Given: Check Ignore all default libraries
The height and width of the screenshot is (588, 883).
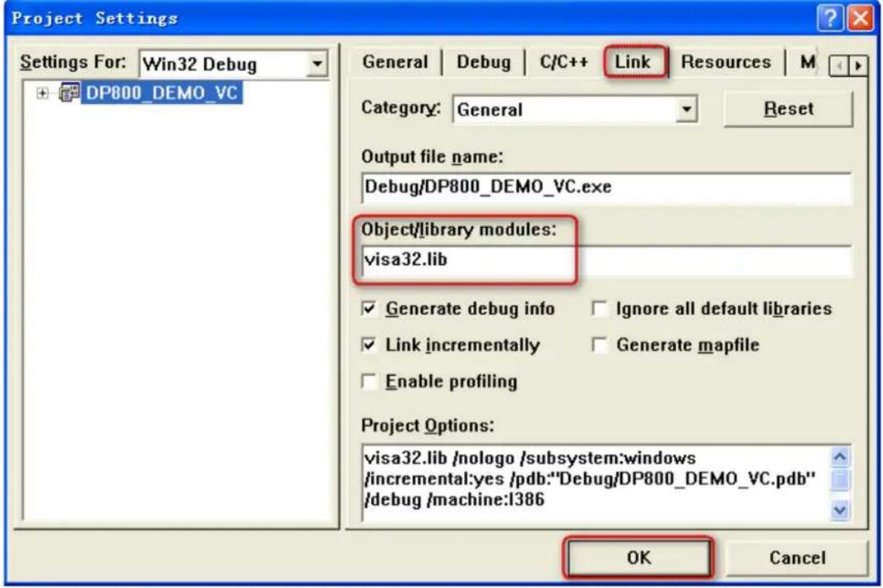Looking at the screenshot, I should point(600,308).
